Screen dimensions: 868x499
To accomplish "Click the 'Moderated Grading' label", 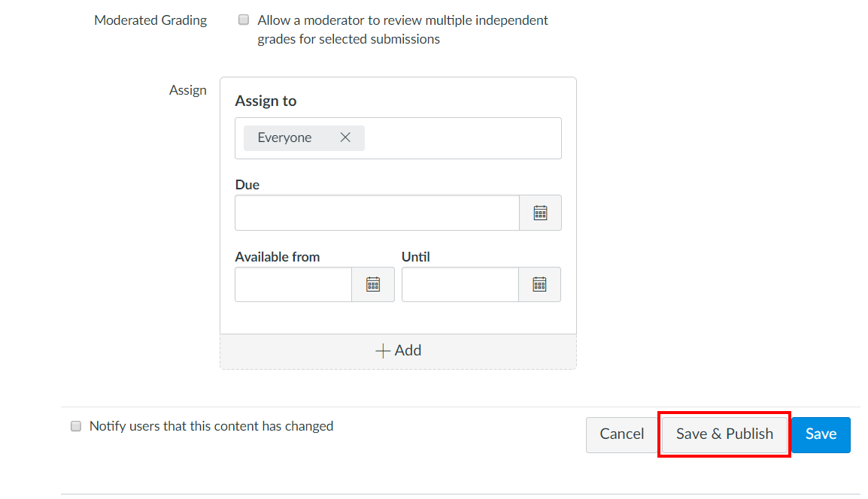I will [x=150, y=20].
